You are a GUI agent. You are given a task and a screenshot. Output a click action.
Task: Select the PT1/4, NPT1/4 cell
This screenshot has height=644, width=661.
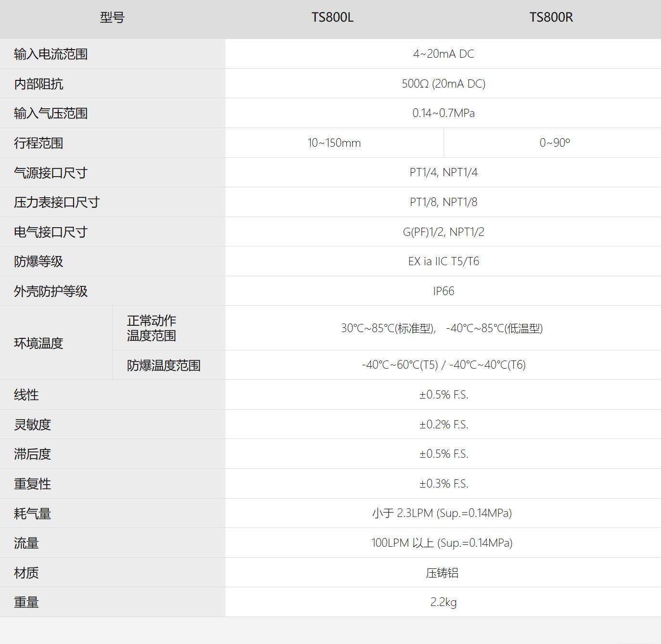coord(443,172)
